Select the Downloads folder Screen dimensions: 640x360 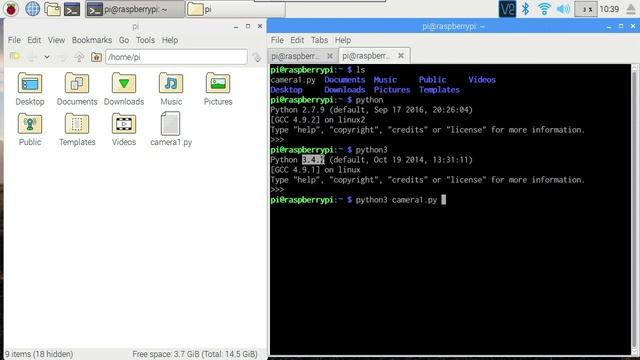click(x=124, y=89)
